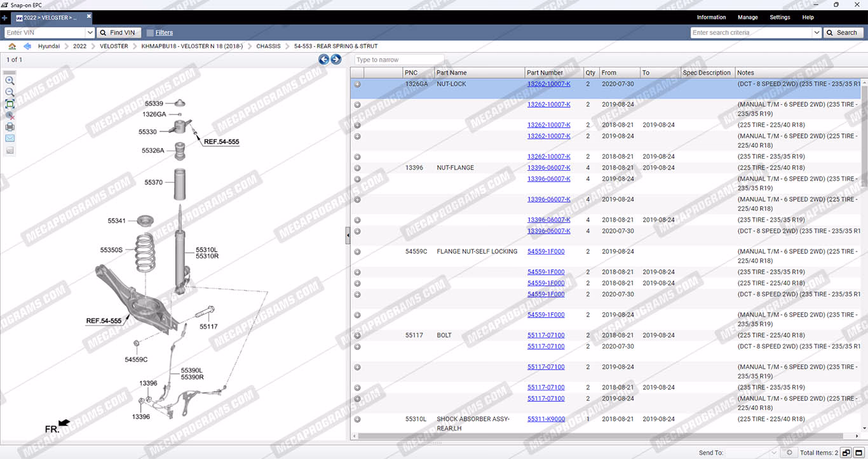
Task: Expand the NUT-FLANGE 13396 row
Action: pos(357,168)
